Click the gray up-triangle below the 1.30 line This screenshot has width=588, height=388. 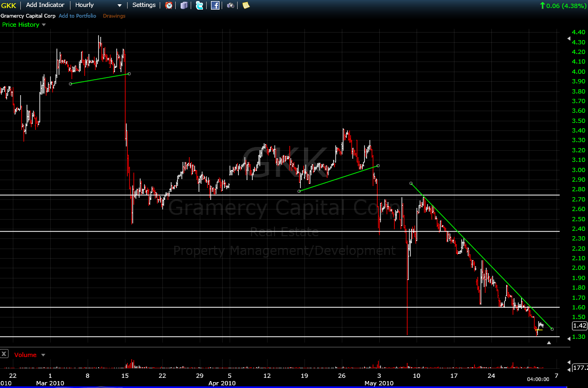click(x=549, y=343)
